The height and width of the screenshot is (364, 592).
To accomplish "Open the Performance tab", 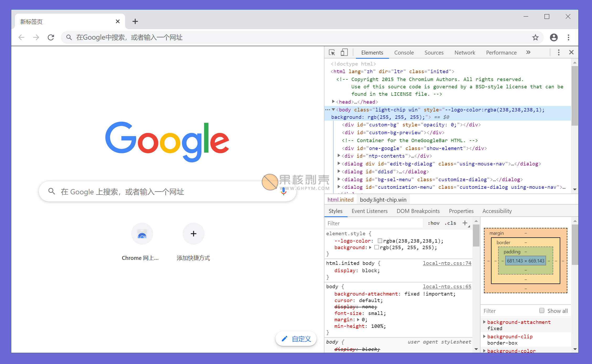I will click(x=501, y=52).
